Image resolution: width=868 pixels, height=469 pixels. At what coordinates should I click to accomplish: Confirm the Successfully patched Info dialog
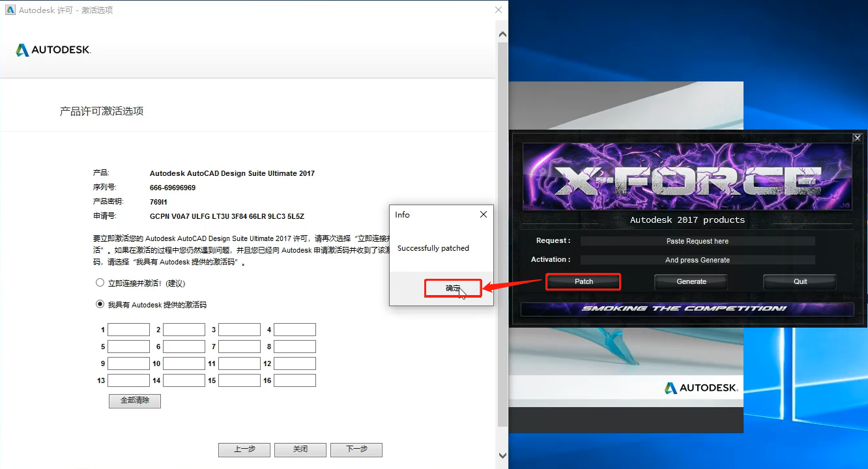point(453,288)
